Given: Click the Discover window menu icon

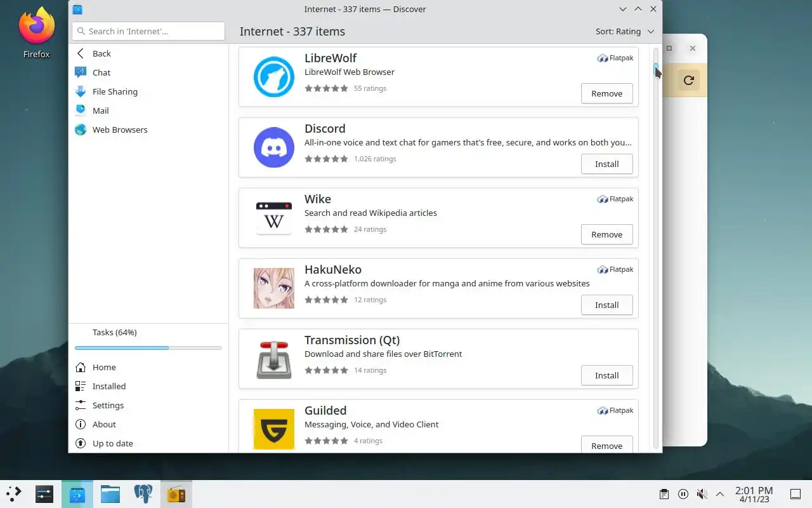Looking at the screenshot, I should (x=77, y=9).
